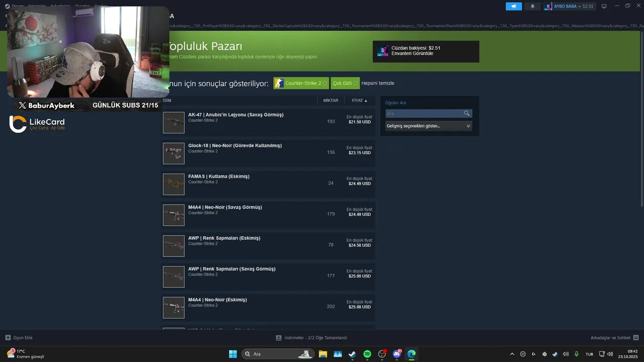Image resolution: width=644 pixels, height=362 pixels.
Task: Open OBS Studio from the taskbar
Action: (382, 354)
